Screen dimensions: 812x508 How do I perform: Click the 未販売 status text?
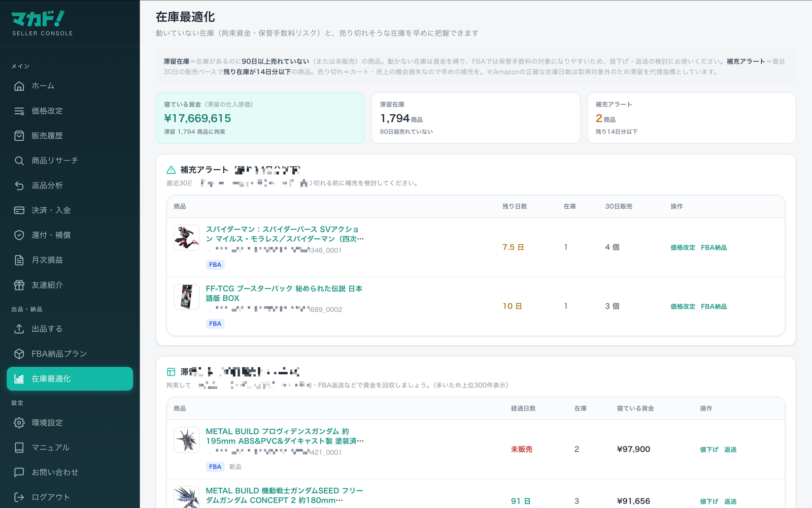[x=522, y=450]
